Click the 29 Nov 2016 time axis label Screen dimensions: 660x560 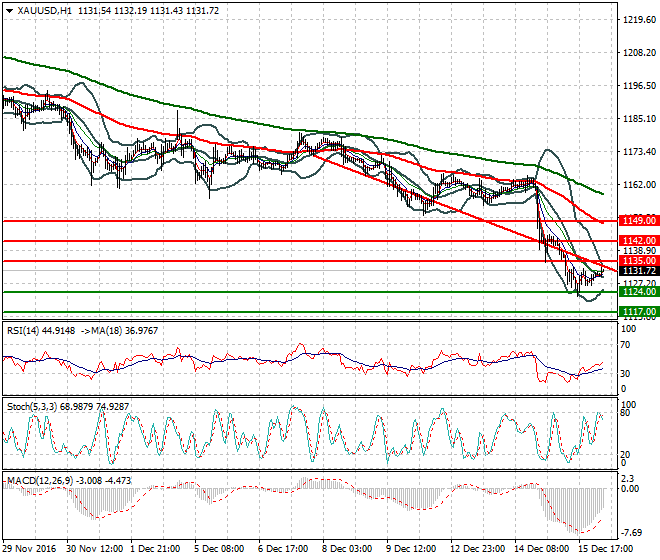click(x=29, y=549)
